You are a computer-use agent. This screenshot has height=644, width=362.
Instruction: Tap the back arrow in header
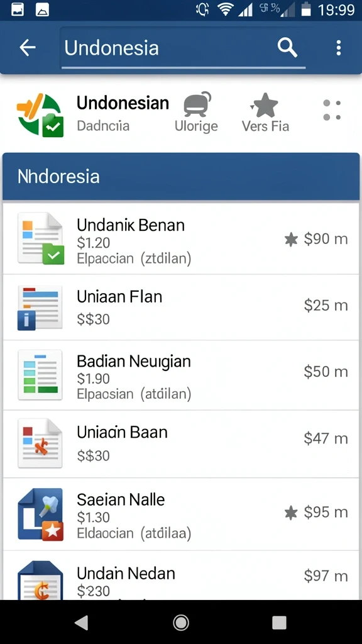click(x=28, y=48)
